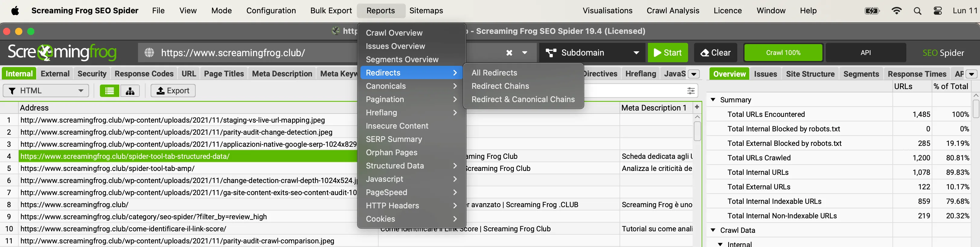Clear the URL field with the X icon
The image size is (980, 247).
click(509, 53)
